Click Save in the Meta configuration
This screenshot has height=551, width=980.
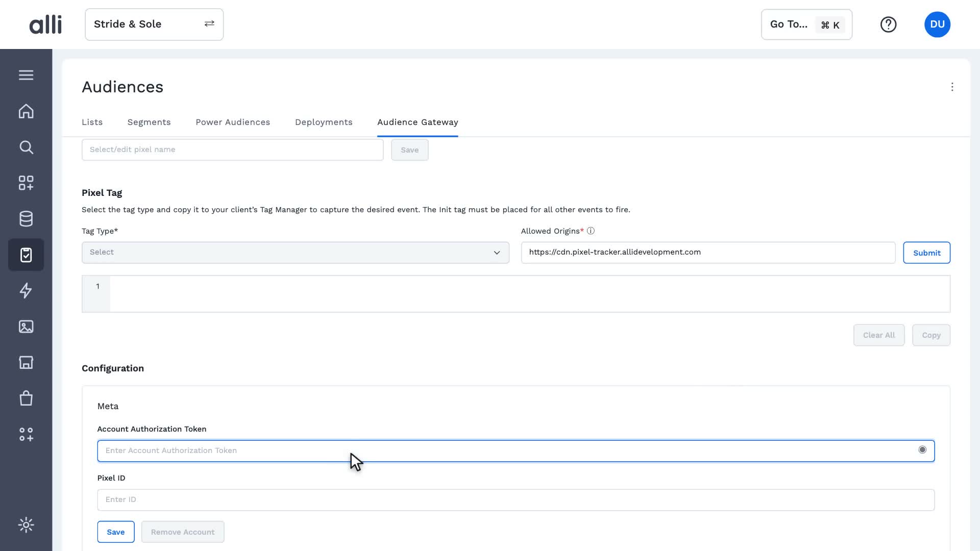116,532
